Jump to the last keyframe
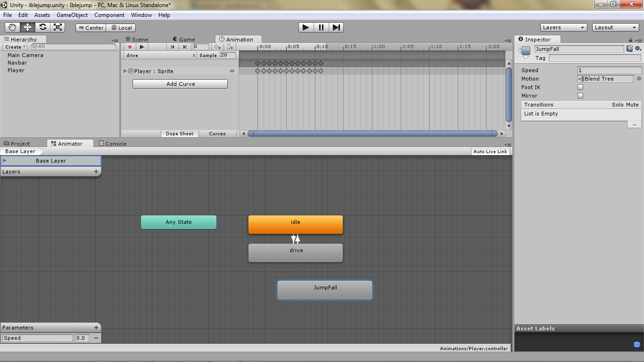The image size is (644, 362). point(184,47)
